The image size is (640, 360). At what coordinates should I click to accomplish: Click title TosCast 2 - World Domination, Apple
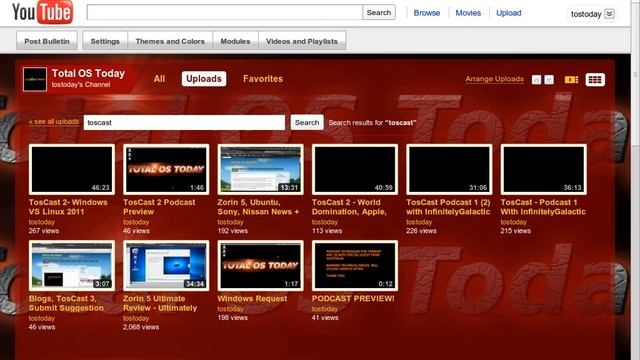[x=349, y=207]
